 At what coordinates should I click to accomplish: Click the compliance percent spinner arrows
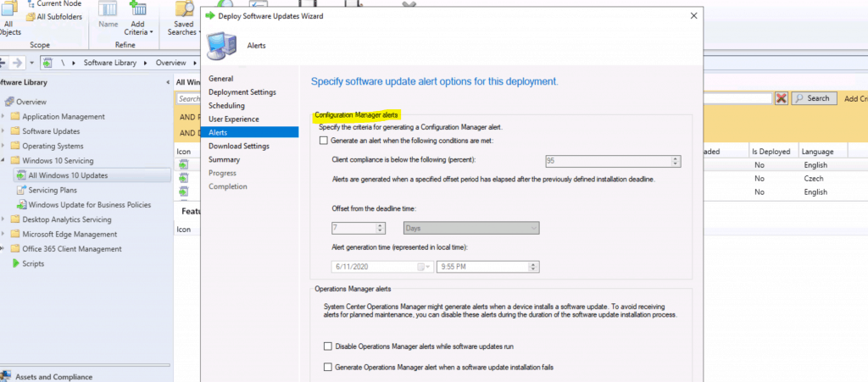tap(676, 161)
